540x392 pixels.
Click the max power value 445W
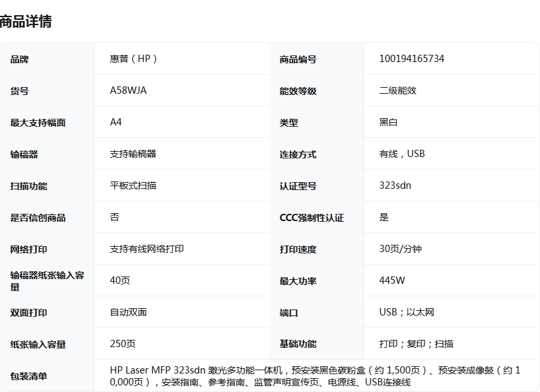[392, 280]
